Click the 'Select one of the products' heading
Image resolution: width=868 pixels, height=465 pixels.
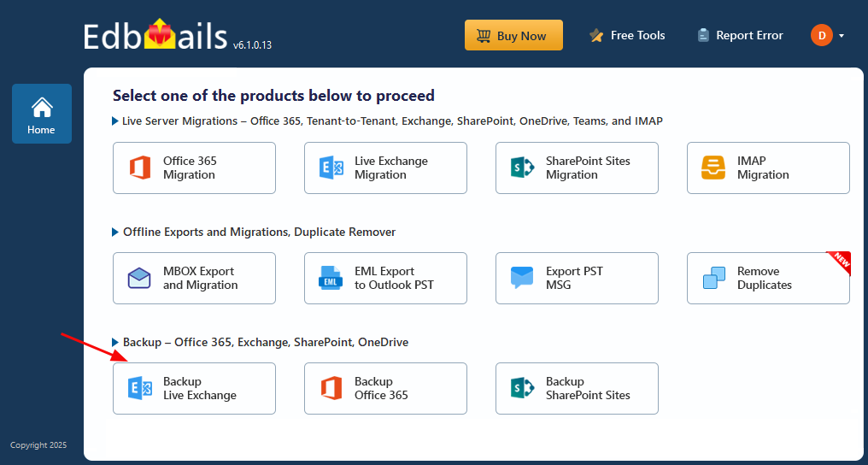[273, 95]
